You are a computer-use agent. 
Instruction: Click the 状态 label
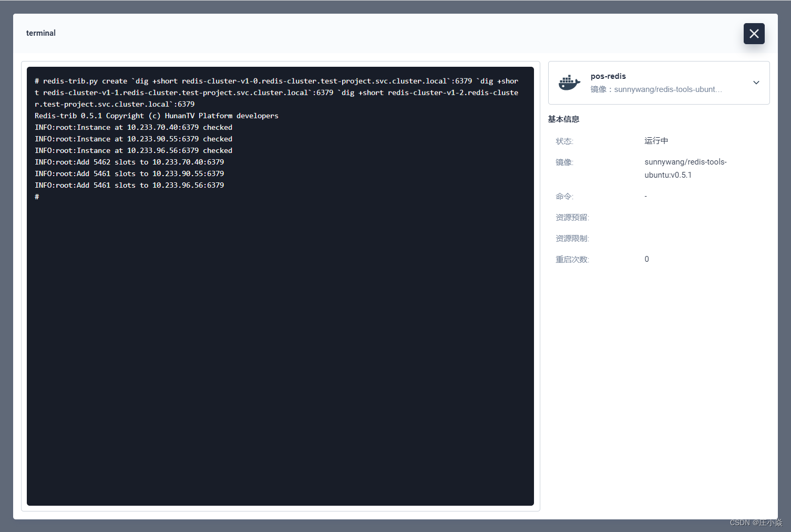pyautogui.click(x=564, y=141)
